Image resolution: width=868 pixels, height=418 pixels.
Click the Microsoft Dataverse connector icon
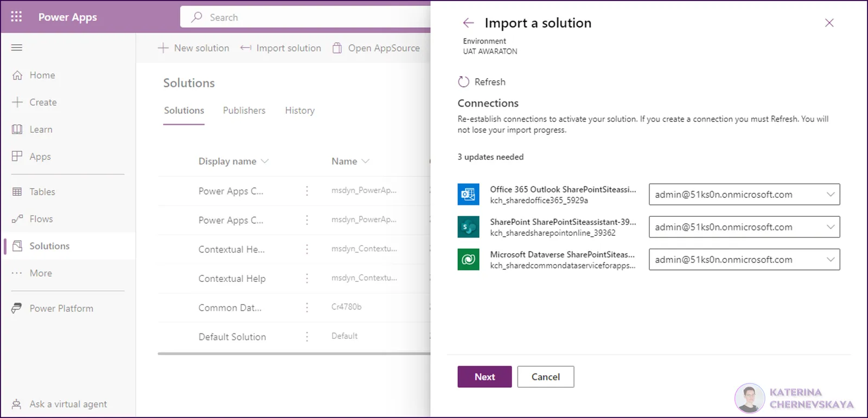coord(468,260)
